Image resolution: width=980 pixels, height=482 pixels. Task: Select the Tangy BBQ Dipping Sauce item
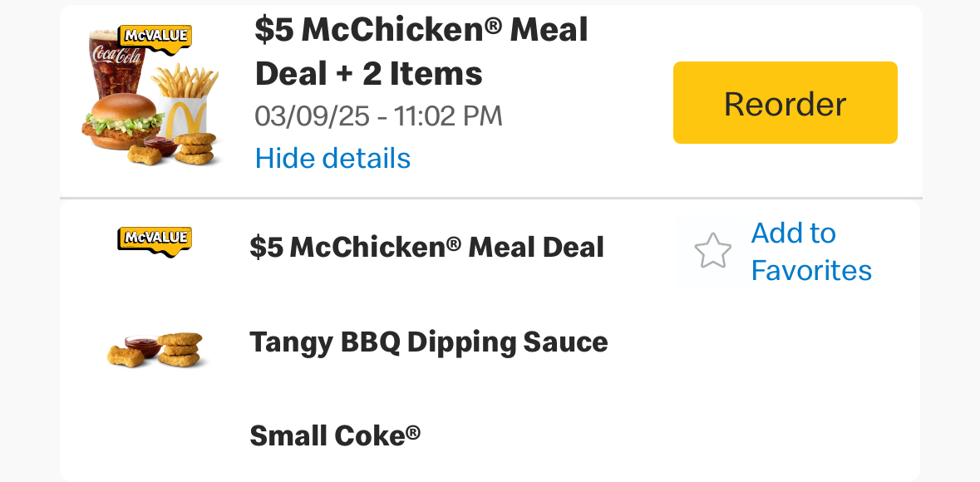428,342
